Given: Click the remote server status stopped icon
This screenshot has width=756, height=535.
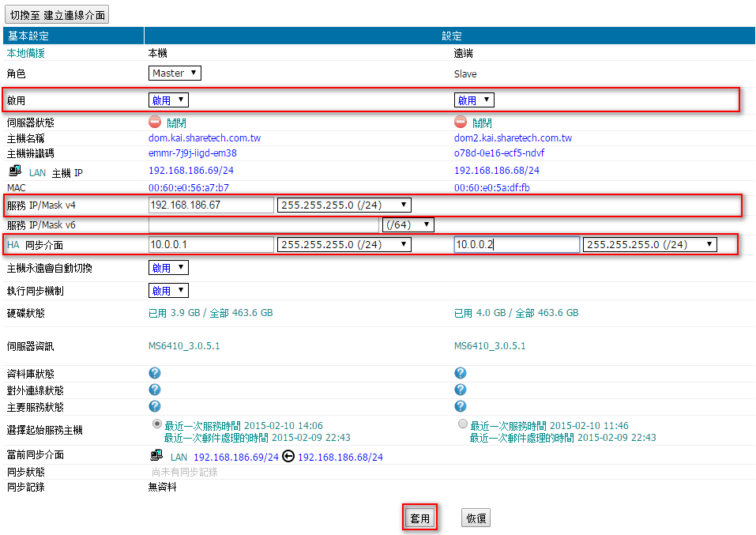Looking at the screenshot, I should click(461, 122).
